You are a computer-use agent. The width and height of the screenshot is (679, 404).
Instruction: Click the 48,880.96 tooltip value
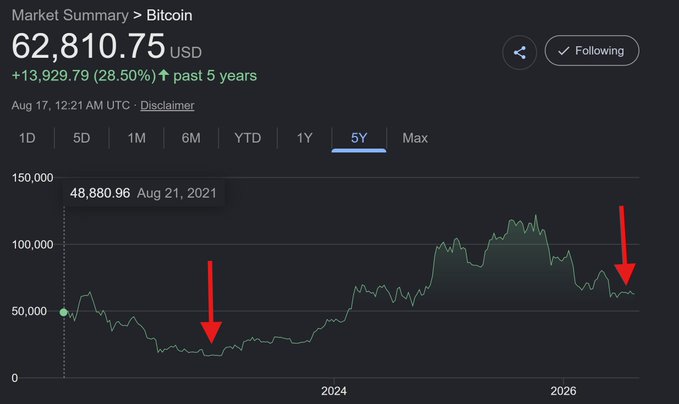point(100,193)
